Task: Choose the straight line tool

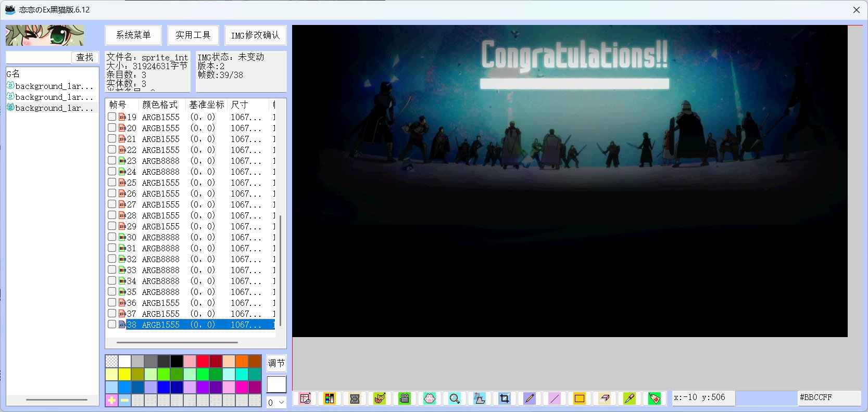Action: point(554,398)
